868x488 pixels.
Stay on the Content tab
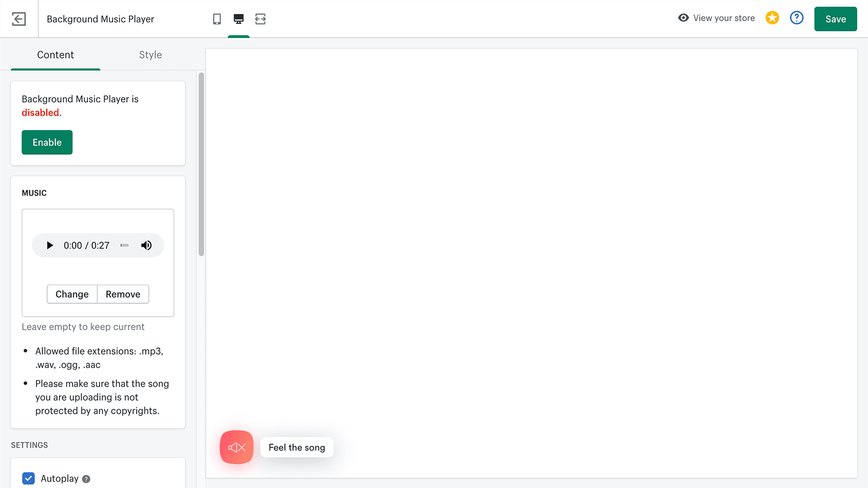[55, 55]
